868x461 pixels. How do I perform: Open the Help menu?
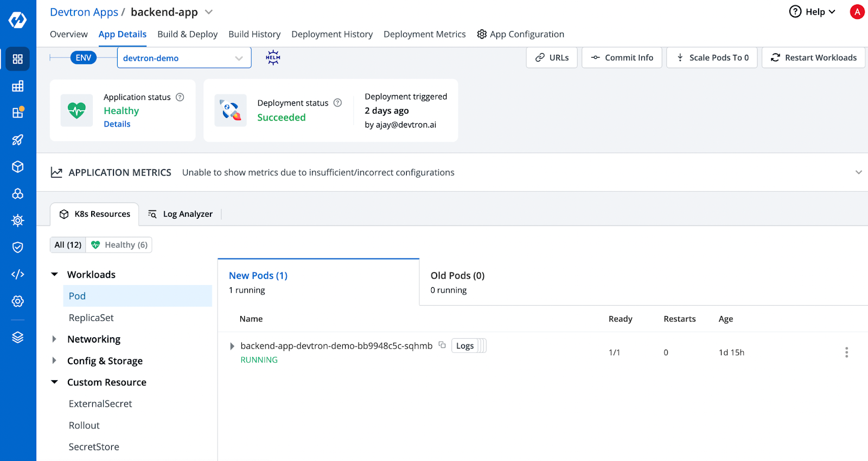tap(812, 12)
